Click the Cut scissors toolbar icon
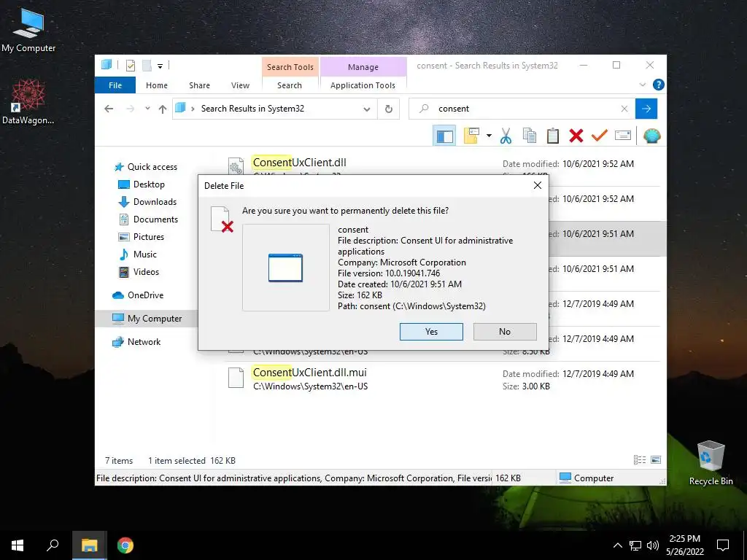 tap(506, 136)
